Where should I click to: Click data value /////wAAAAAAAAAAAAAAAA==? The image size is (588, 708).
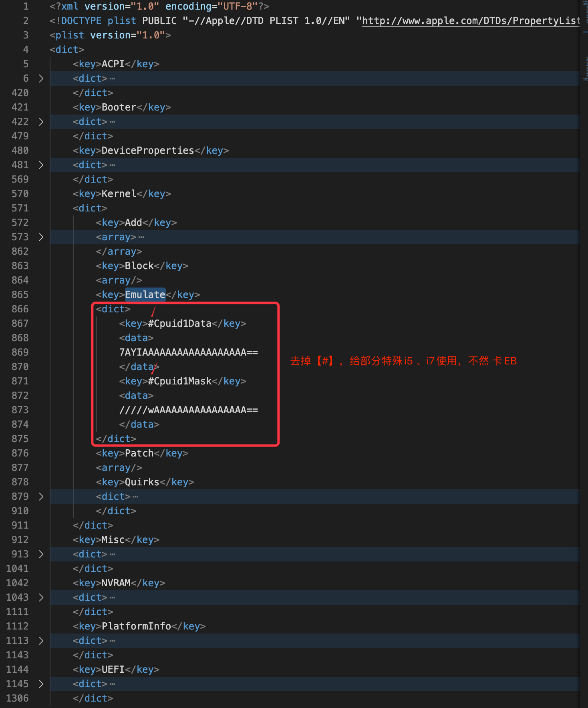tap(188, 410)
